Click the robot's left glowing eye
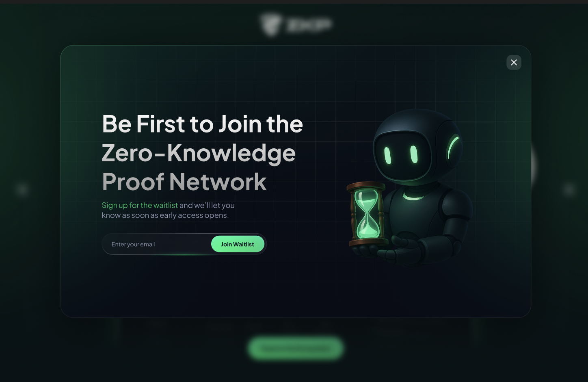588x382 pixels. coord(388,156)
